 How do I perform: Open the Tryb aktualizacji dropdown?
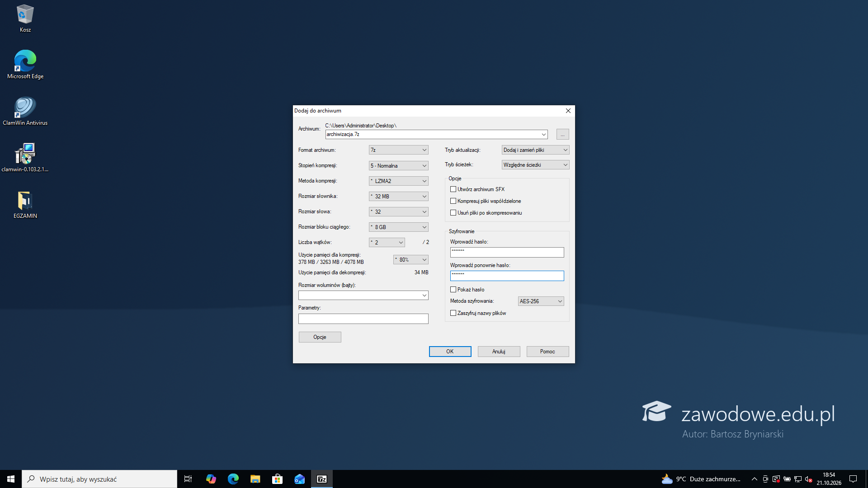pyautogui.click(x=535, y=150)
